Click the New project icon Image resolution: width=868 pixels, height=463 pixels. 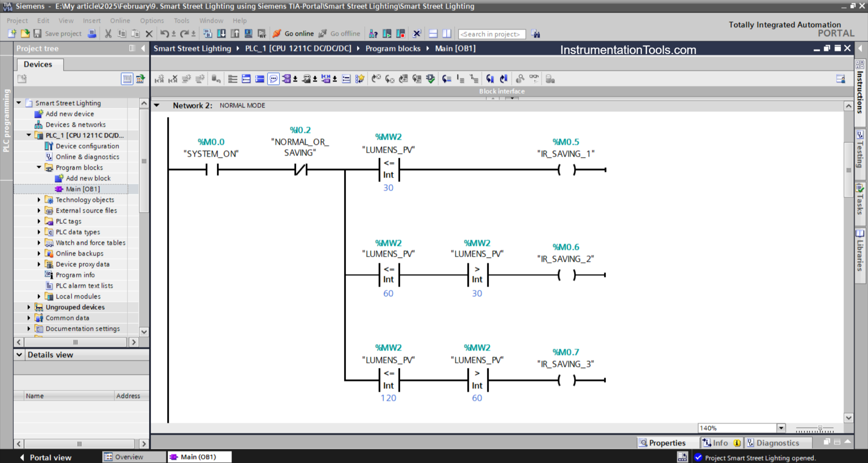pos(12,33)
